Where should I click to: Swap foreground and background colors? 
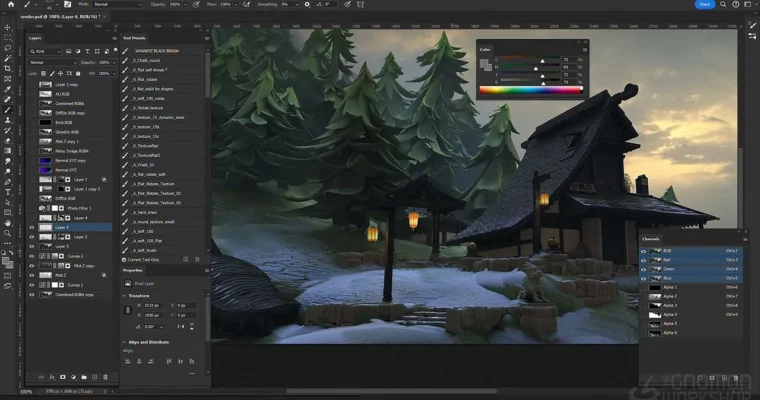(11, 253)
